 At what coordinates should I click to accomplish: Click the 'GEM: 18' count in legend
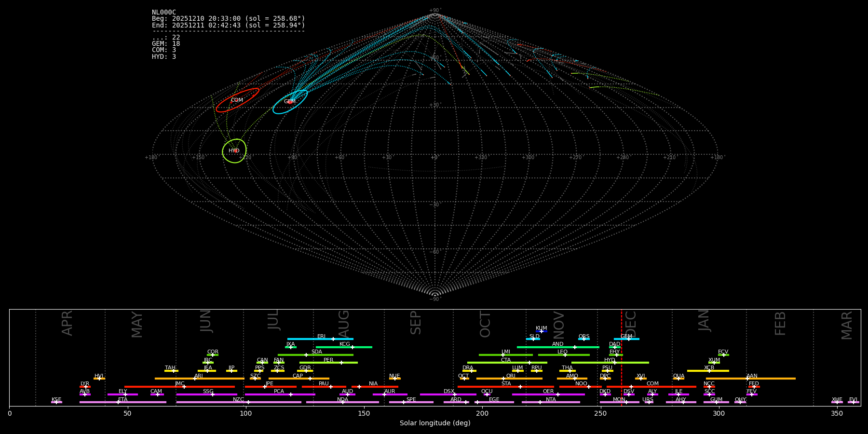pos(166,44)
